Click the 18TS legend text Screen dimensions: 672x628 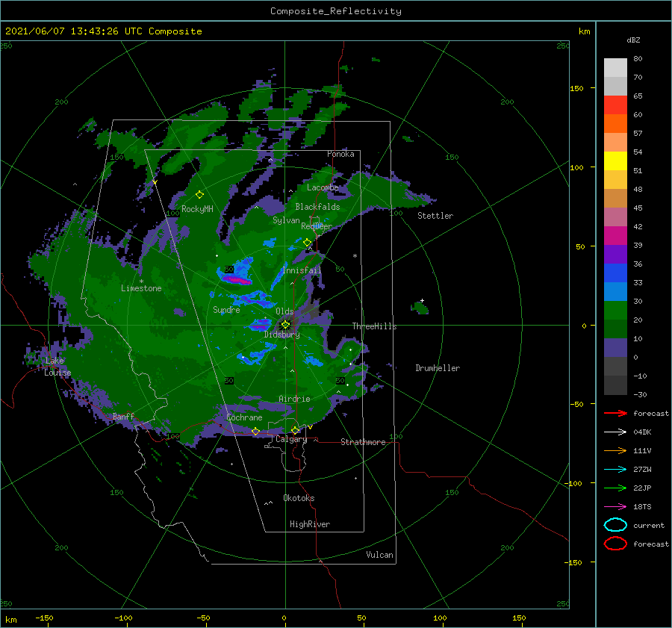(x=642, y=507)
